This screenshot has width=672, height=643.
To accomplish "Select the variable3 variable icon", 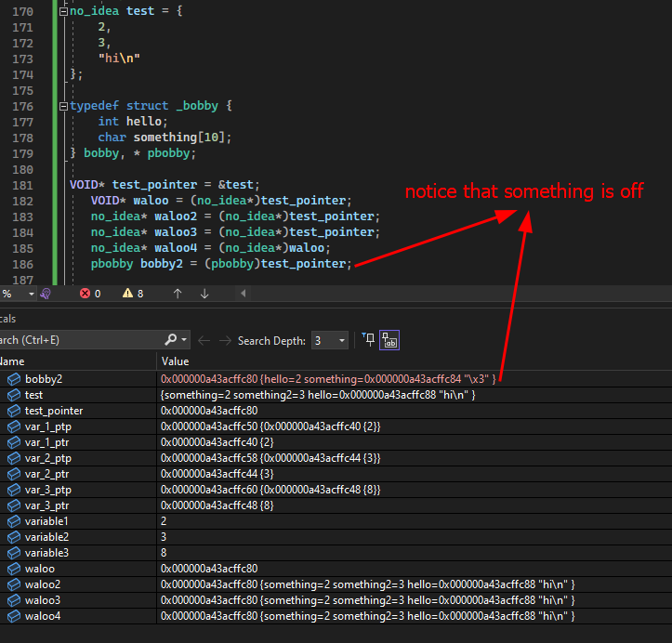I will tap(14, 553).
